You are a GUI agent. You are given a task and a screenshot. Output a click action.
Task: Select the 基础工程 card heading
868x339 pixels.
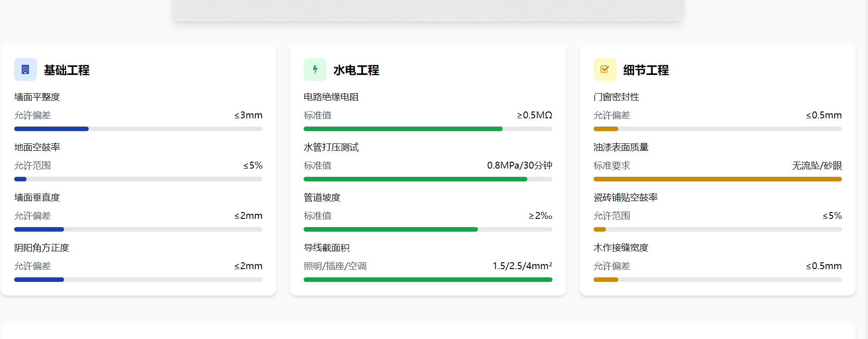click(x=67, y=70)
